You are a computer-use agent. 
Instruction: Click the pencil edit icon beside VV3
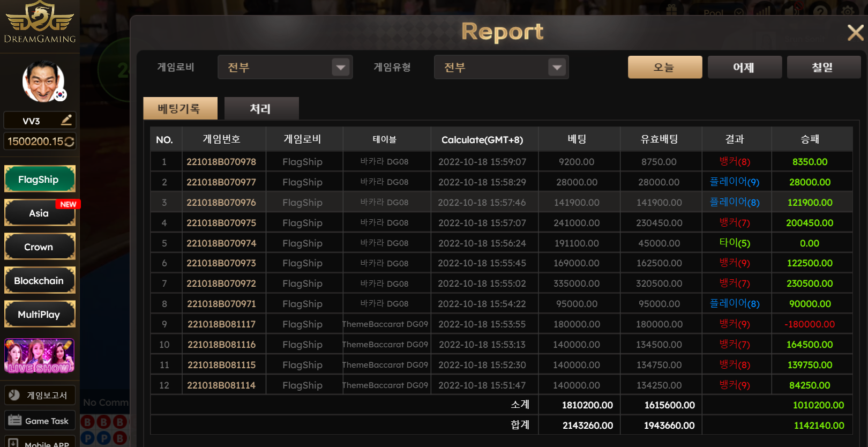click(66, 120)
